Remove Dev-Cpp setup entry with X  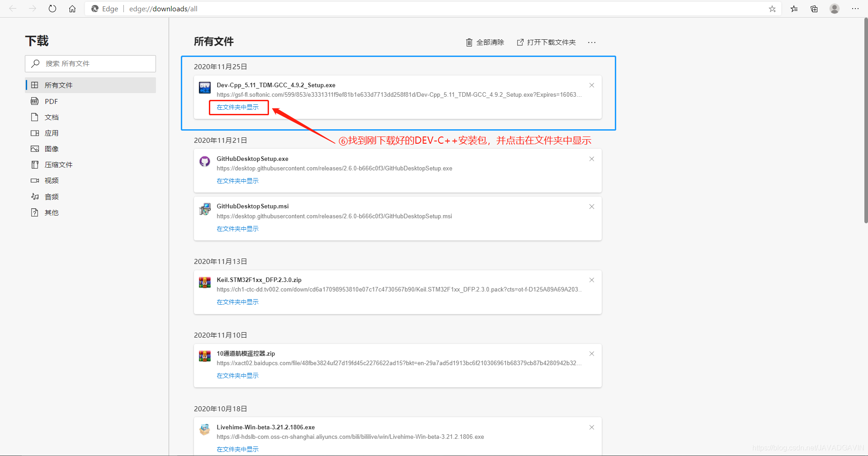pyautogui.click(x=592, y=85)
